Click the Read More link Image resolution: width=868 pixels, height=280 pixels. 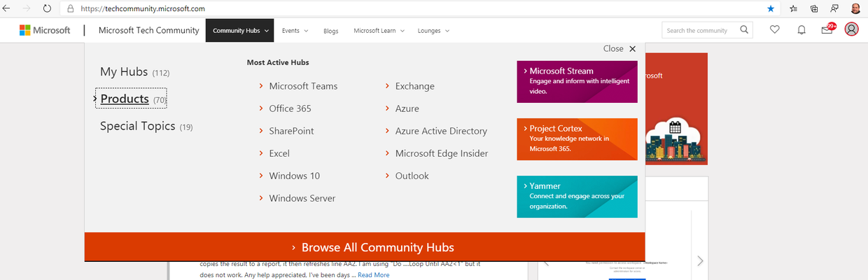click(374, 275)
